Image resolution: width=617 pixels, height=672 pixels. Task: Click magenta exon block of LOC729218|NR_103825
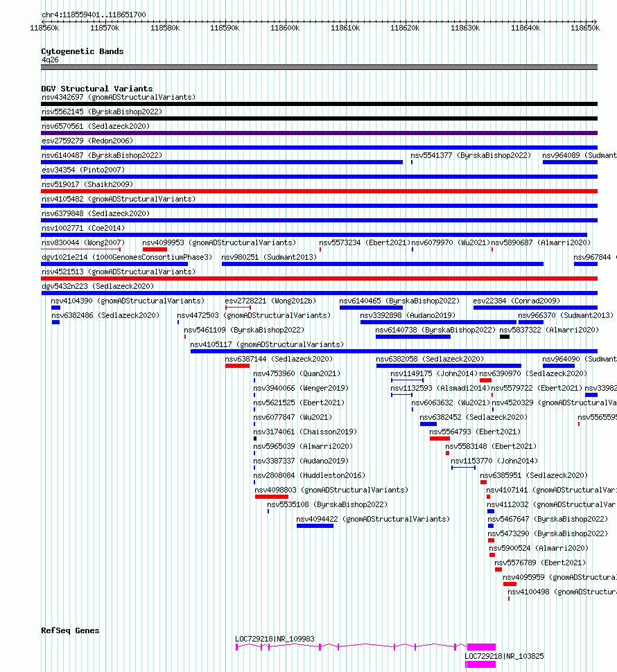(x=480, y=664)
